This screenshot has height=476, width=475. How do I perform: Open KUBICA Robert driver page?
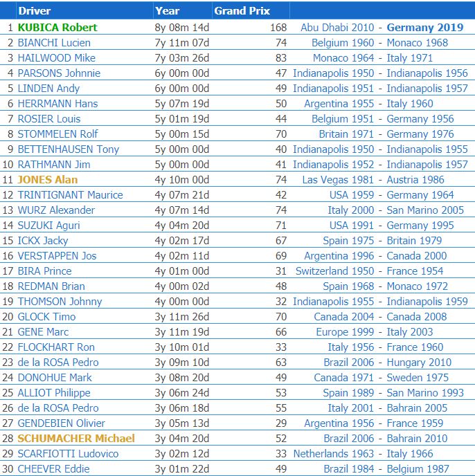coord(57,28)
